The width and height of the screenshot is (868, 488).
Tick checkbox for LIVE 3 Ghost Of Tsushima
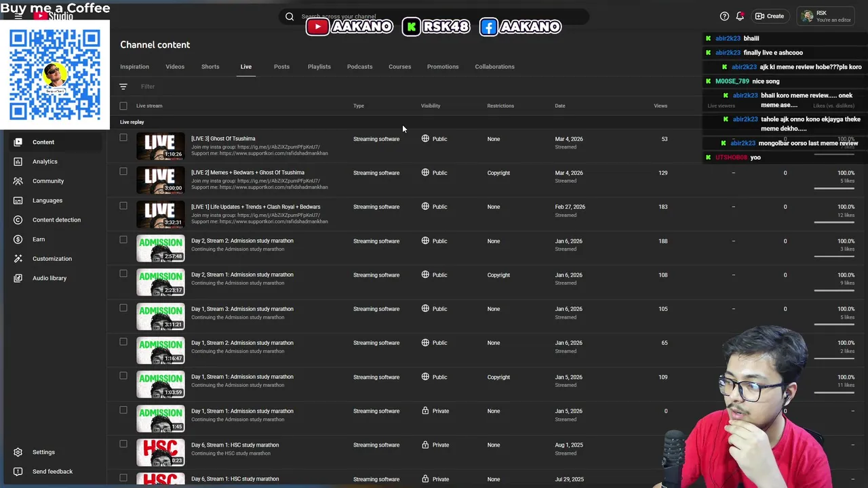[123, 138]
